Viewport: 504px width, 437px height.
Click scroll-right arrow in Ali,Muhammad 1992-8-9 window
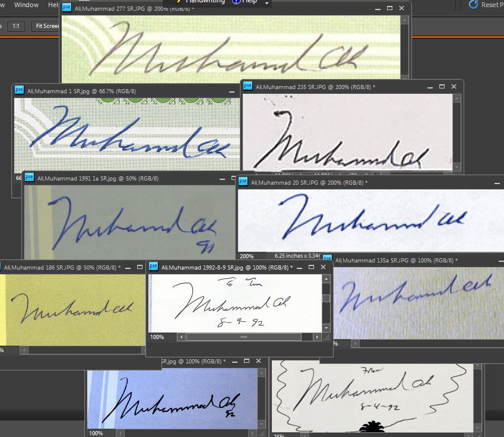[x=317, y=337]
